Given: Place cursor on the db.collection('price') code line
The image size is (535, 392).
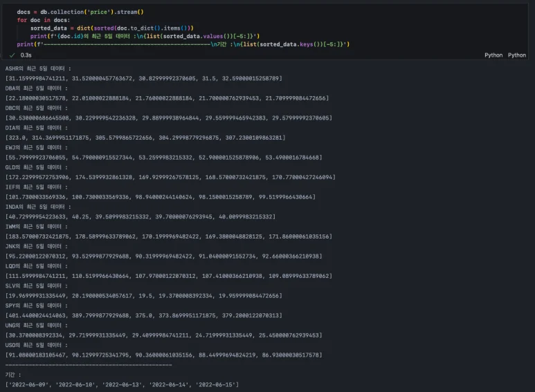Looking at the screenshot, I should [x=80, y=12].
